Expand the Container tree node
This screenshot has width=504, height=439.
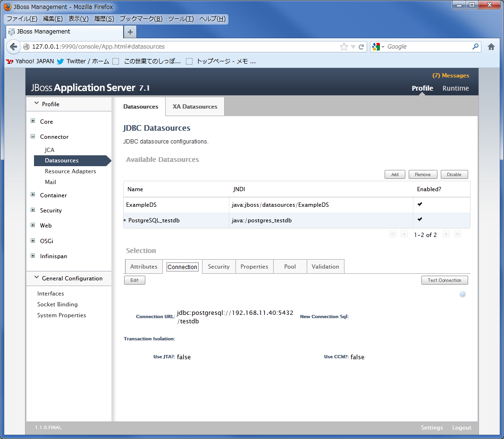click(x=33, y=194)
